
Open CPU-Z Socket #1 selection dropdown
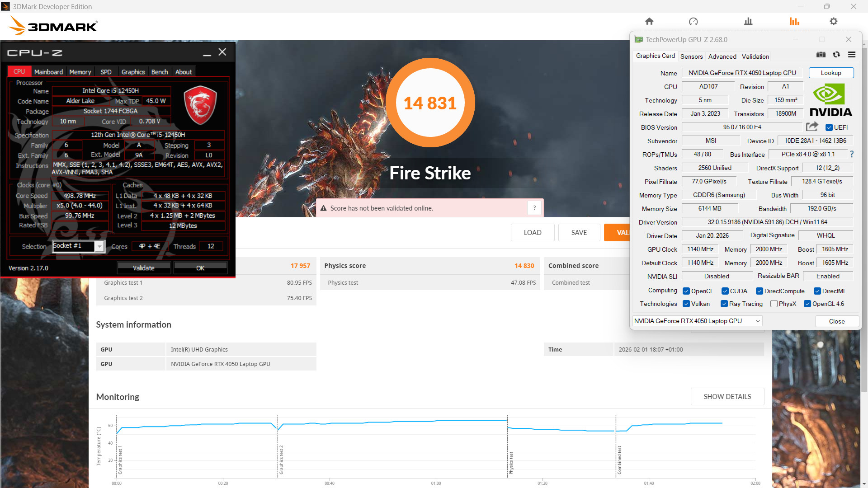click(x=99, y=246)
